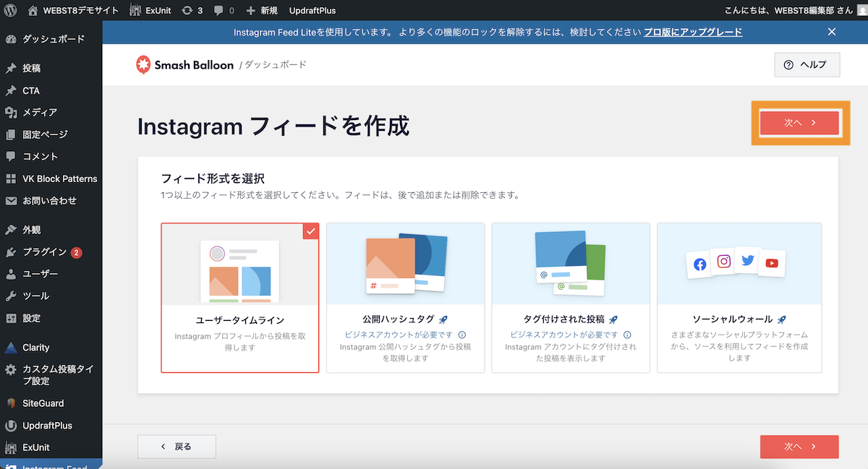Deselect the ユーザータイムライン feed type card

click(239, 297)
